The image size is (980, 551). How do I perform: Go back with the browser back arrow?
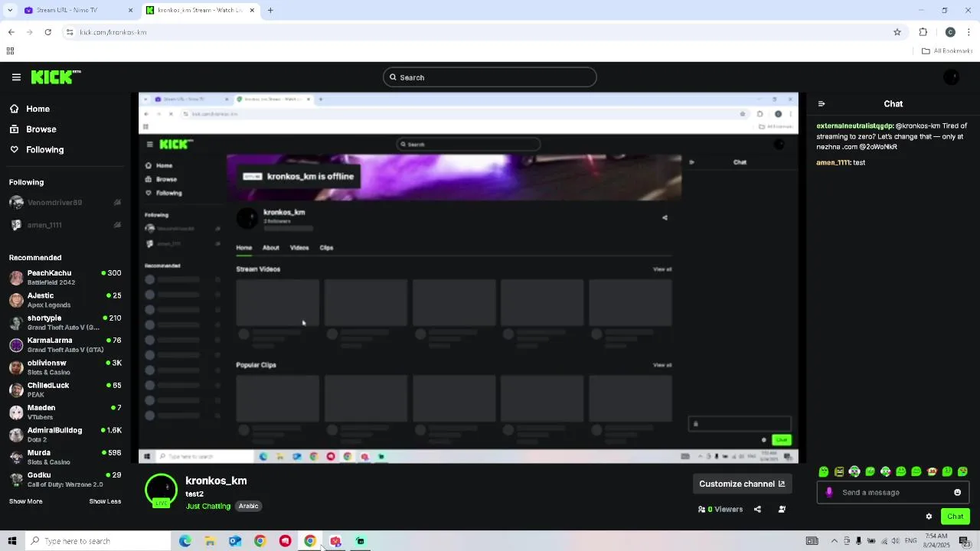(11, 32)
